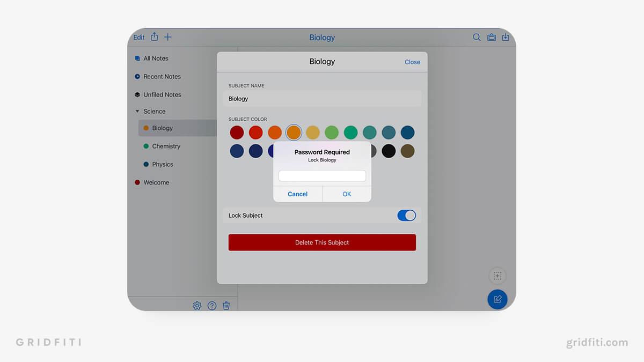The image size is (644, 362).
Task: Click Close in the Biology dialog
Action: (x=412, y=62)
